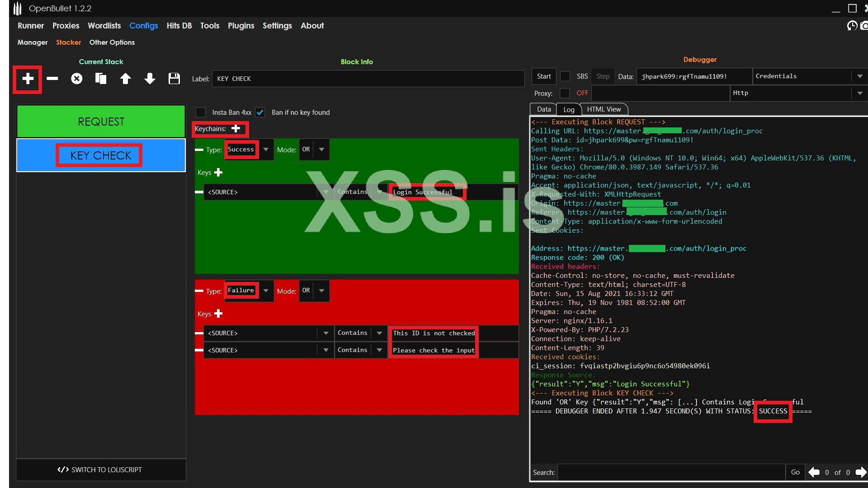The image size is (868, 488).
Task: Click the add block plus icon
Action: (x=28, y=79)
